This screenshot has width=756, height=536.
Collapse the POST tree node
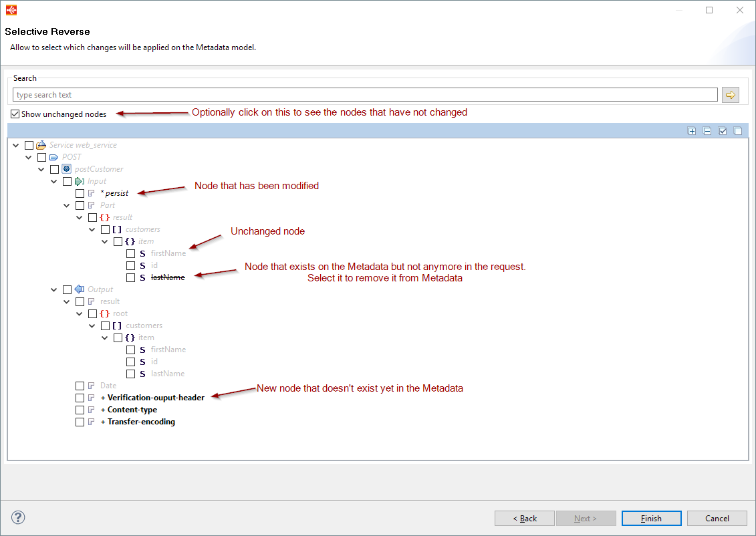tap(29, 157)
